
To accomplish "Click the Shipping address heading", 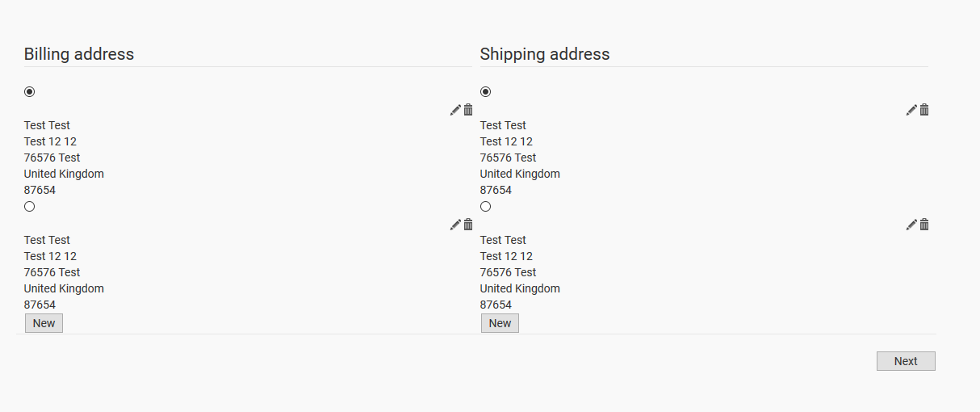I will 545,54.
